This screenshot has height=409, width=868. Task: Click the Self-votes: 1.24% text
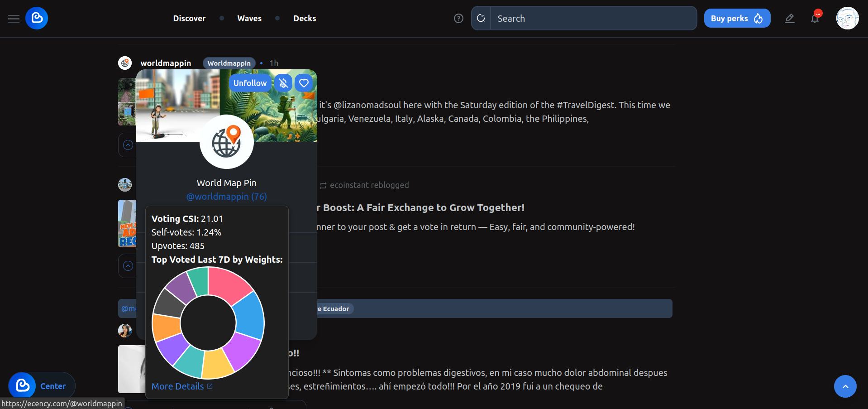click(186, 232)
